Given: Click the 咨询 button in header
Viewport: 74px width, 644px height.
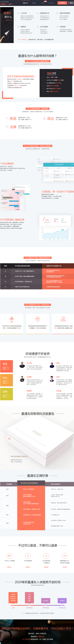Looking at the screenshot, I should 71,3.
